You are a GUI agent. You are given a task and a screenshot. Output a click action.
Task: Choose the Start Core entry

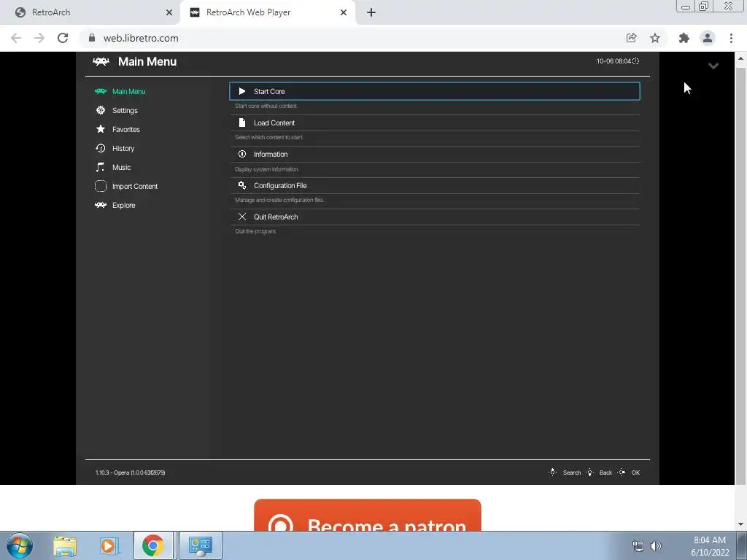pyautogui.click(x=435, y=91)
